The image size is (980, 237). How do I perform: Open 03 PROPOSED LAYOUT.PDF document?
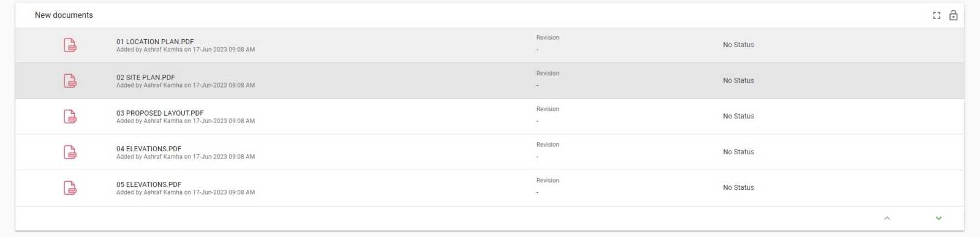pos(160,113)
